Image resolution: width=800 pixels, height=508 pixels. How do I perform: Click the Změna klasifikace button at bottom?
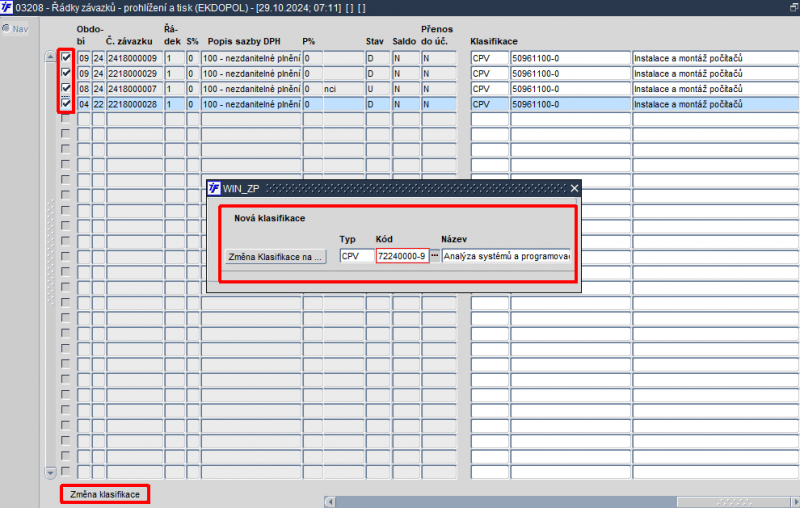(105, 494)
